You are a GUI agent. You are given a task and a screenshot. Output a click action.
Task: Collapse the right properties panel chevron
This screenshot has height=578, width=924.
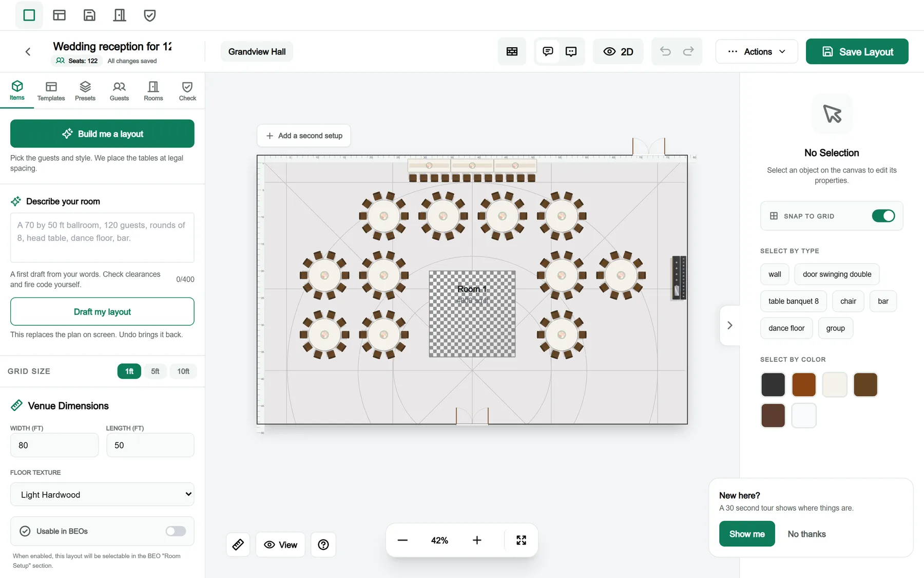point(730,325)
